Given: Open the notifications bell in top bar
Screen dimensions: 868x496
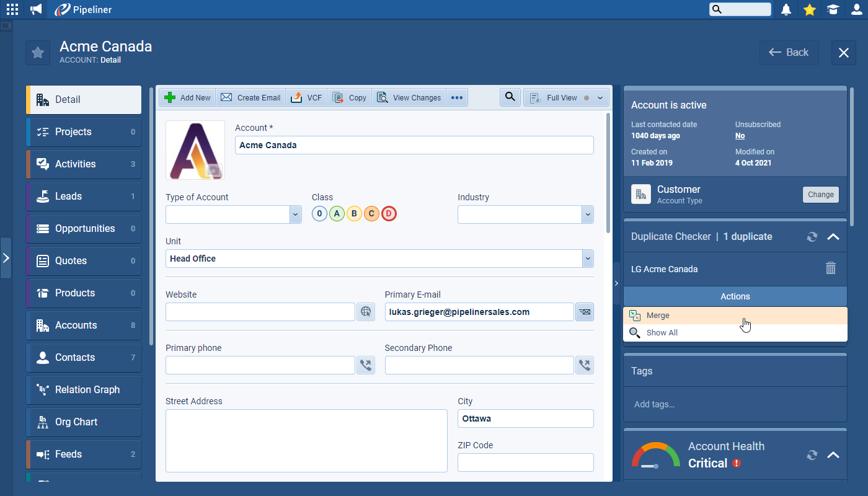Looking at the screenshot, I should click(786, 9).
